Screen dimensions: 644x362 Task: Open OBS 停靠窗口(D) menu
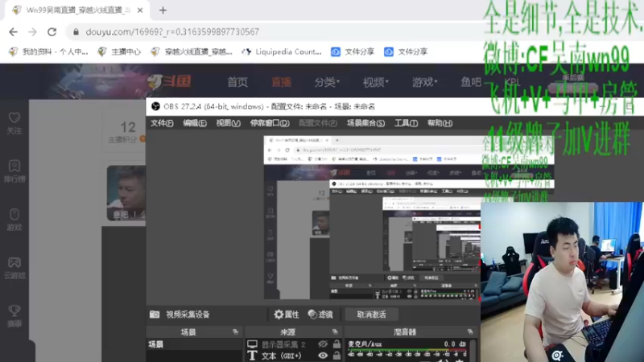(x=270, y=123)
